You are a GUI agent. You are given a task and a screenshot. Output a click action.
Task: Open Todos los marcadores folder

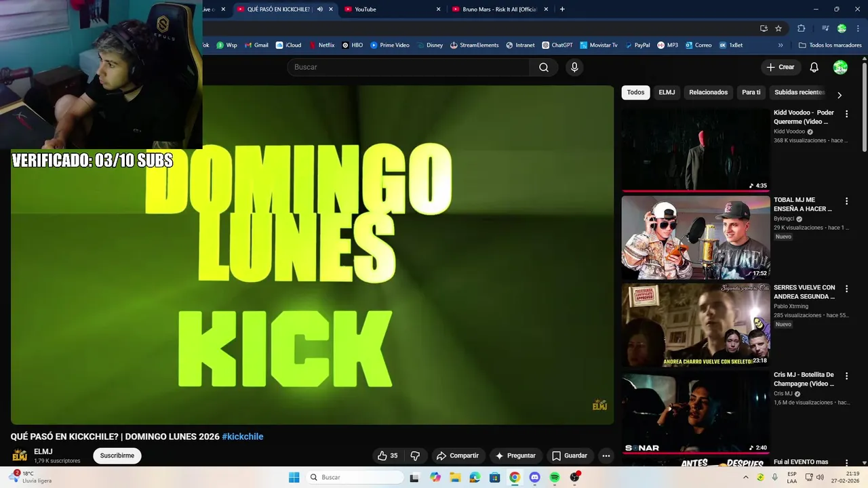[x=830, y=45]
